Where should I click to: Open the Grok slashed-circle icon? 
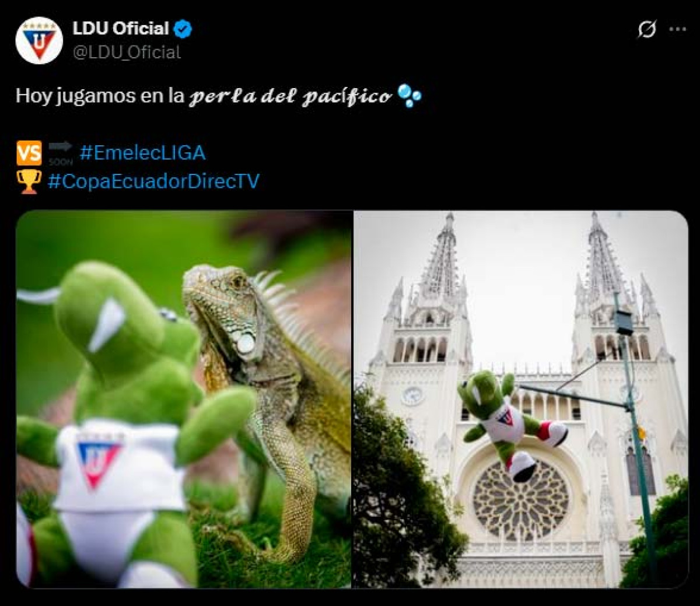647,29
